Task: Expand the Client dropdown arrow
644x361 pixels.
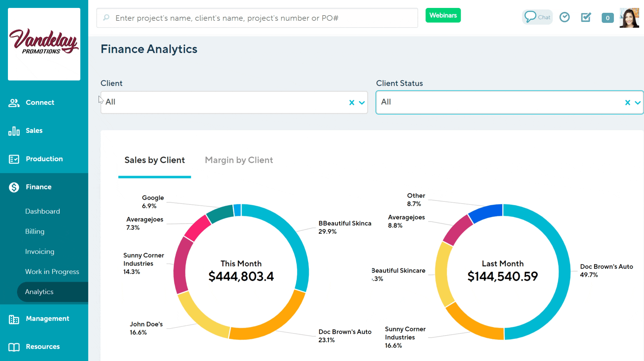Action: pos(362,103)
